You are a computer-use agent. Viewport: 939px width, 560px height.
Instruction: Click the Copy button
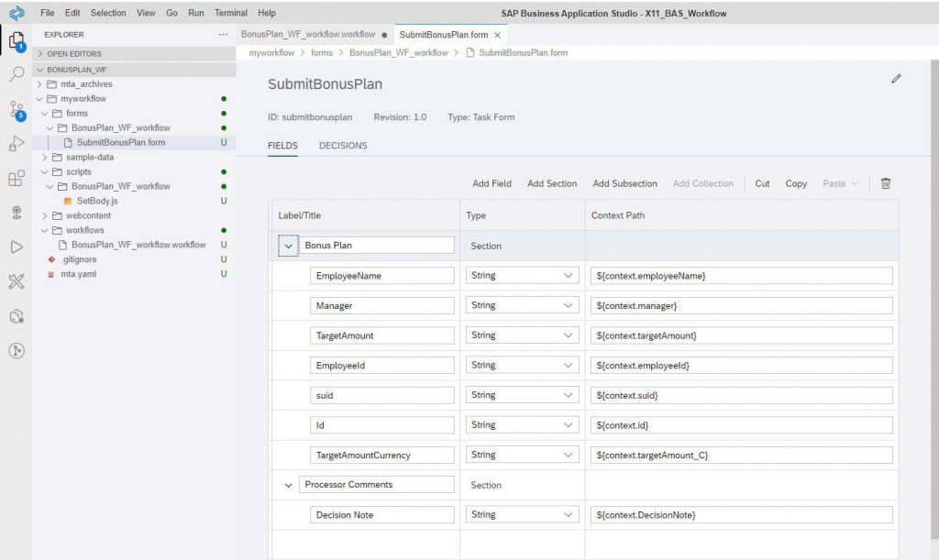click(796, 183)
